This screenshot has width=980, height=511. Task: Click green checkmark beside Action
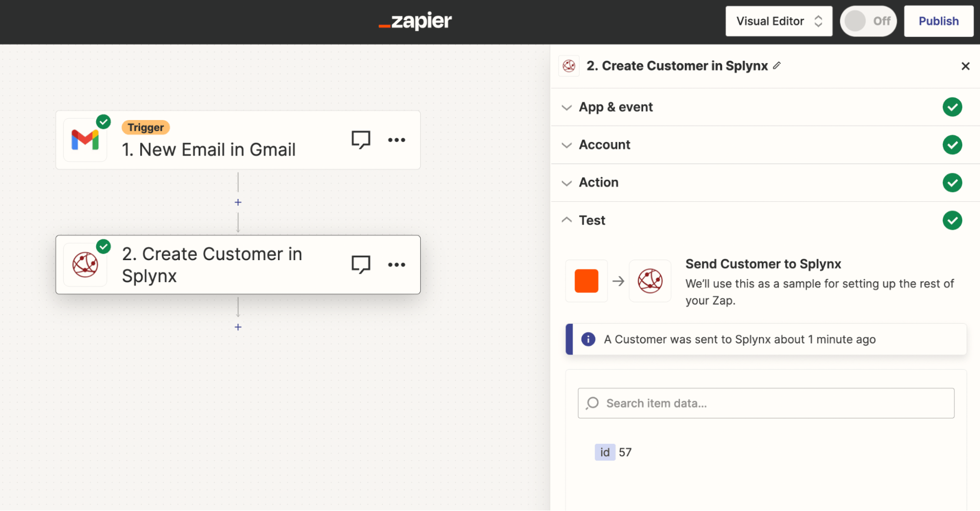click(x=952, y=182)
